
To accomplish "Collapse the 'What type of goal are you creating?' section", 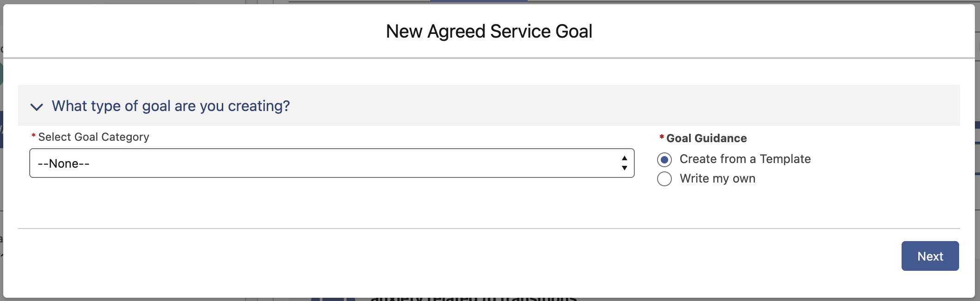I will 37,106.
